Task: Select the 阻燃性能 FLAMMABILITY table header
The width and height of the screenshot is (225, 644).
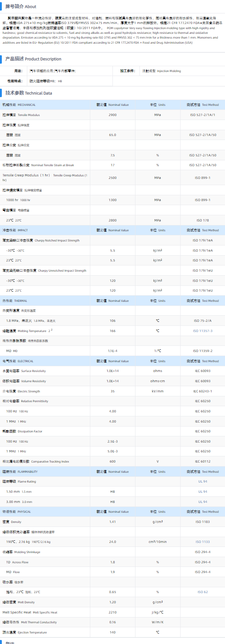Action: coord(20,472)
